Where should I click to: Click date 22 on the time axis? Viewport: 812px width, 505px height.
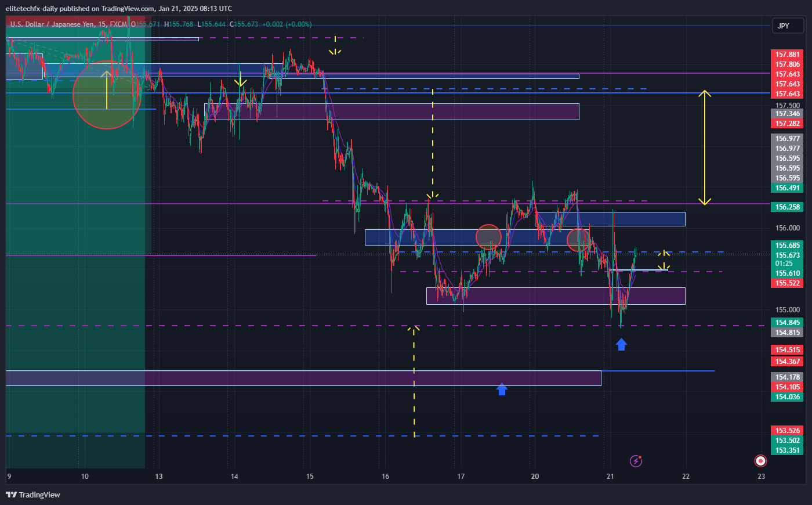686,477
